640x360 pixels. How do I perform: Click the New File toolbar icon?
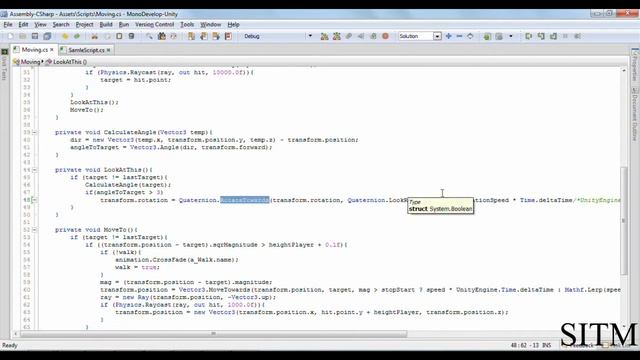tap(11, 36)
